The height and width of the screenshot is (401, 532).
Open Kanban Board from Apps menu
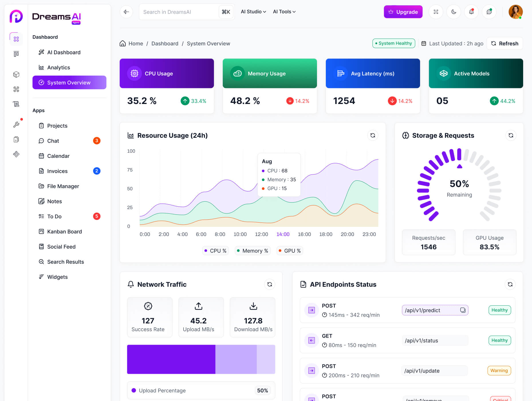point(64,232)
